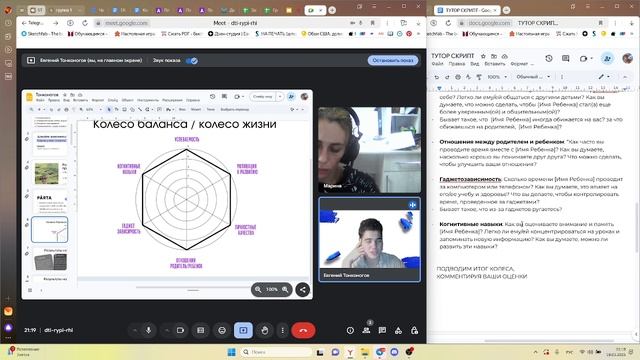Click the Stop presenting button
Screen dimensions: 640x360
[393, 60]
